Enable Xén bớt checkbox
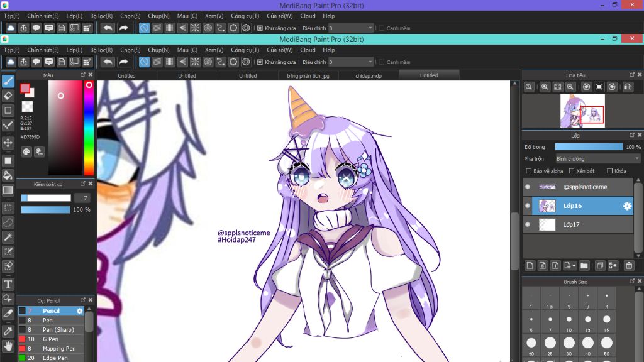Image resolution: width=644 pixels, height=362 pixels. coord(571,171)
